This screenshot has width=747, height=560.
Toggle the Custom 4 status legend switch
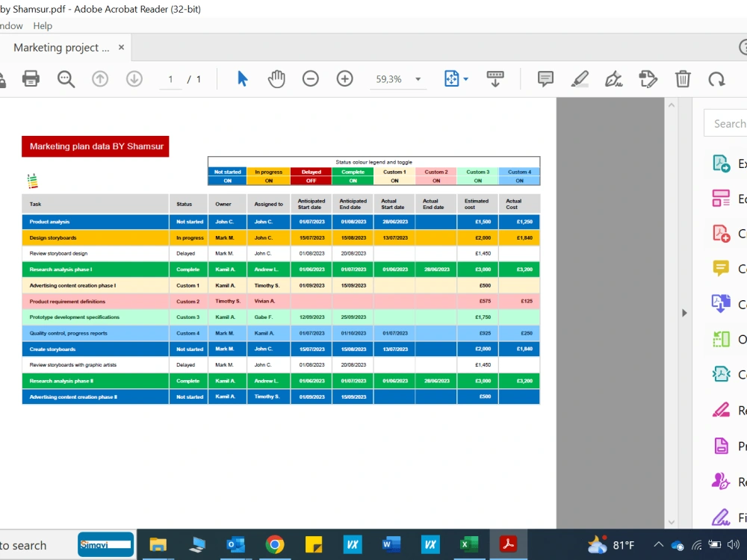(x=518, y=179)
